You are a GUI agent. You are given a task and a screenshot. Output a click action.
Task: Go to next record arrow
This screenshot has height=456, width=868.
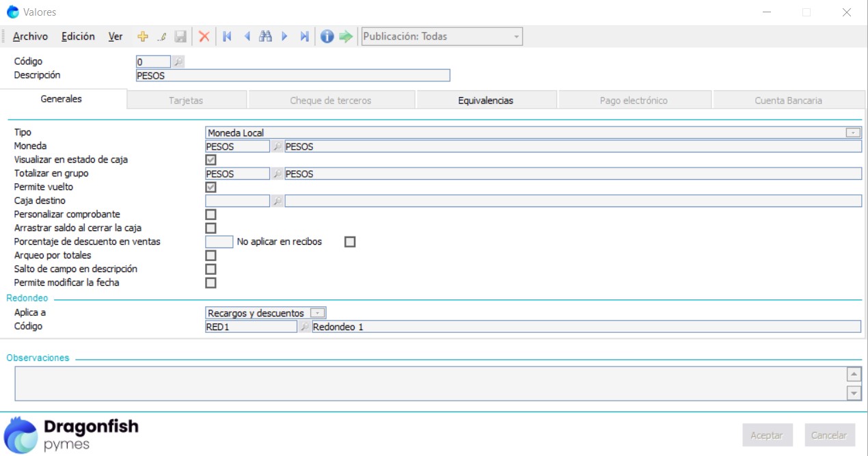click(x=285, y=37)
